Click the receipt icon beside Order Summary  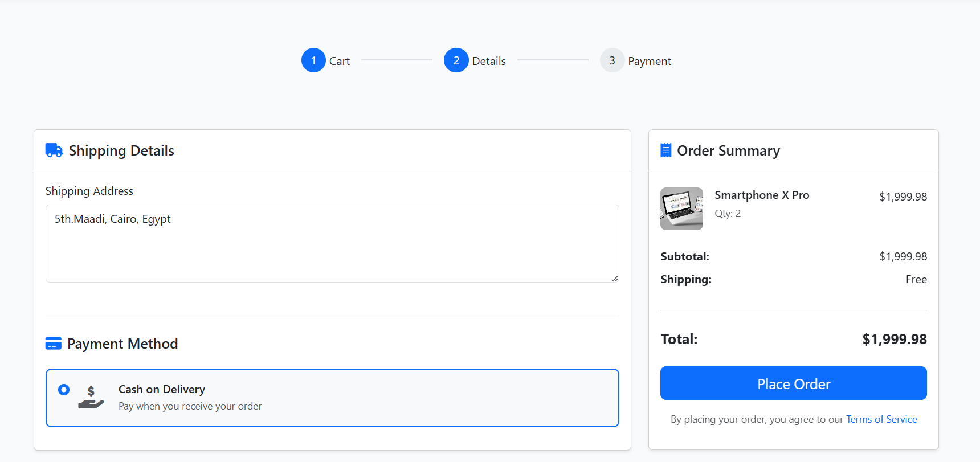click(x=665, y=150)
